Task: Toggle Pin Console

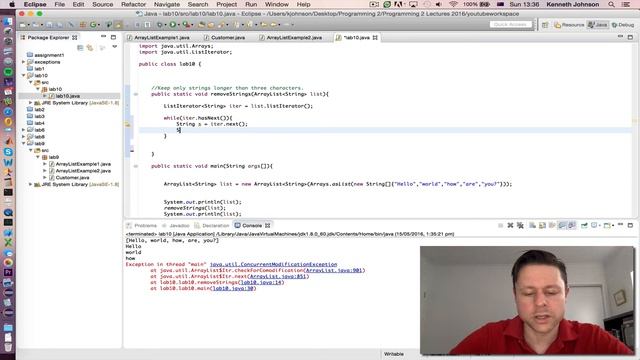Action: [584, 225]
